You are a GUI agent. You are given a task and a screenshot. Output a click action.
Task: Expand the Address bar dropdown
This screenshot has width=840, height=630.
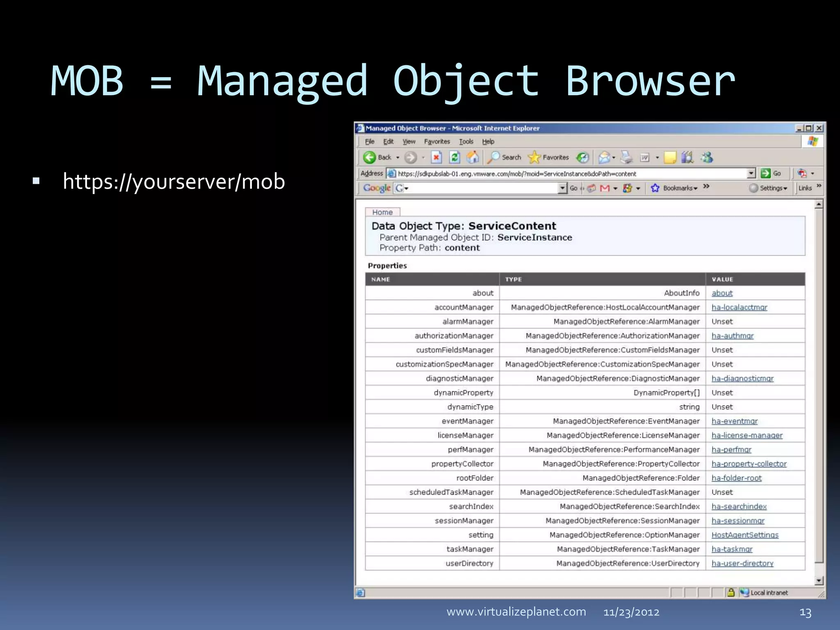tap(751, 173)
